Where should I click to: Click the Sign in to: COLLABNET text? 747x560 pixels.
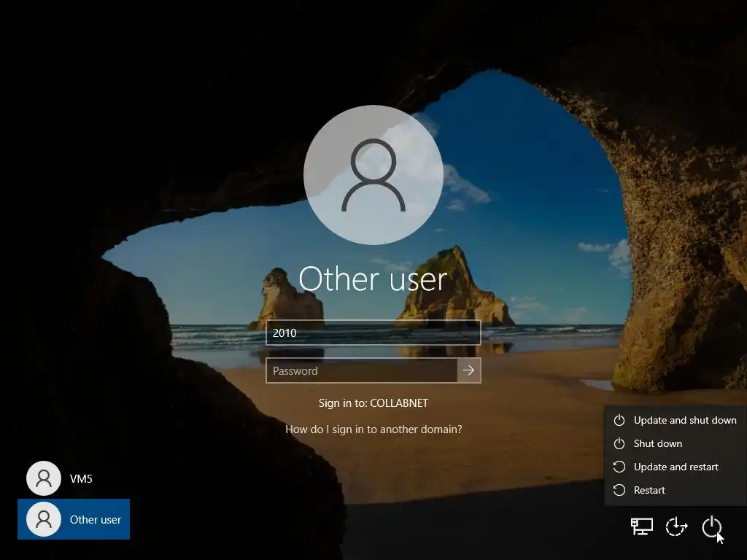coord(373,402)
